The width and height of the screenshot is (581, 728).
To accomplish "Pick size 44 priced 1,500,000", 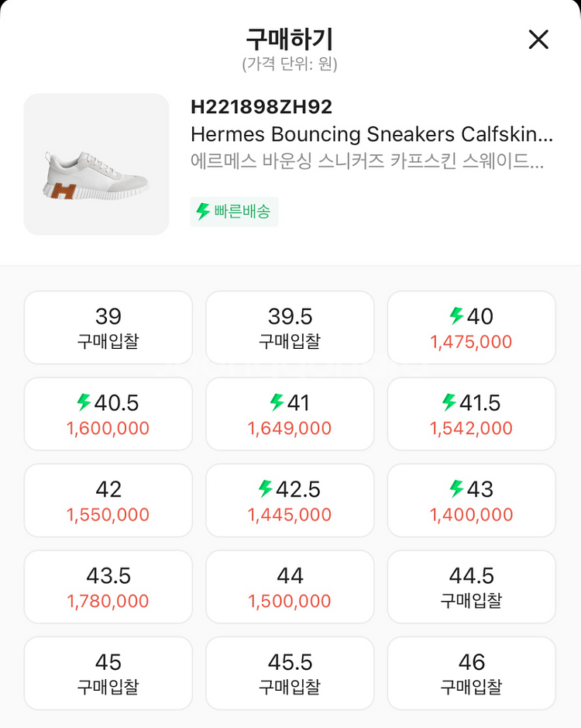I will coord(290,588).
